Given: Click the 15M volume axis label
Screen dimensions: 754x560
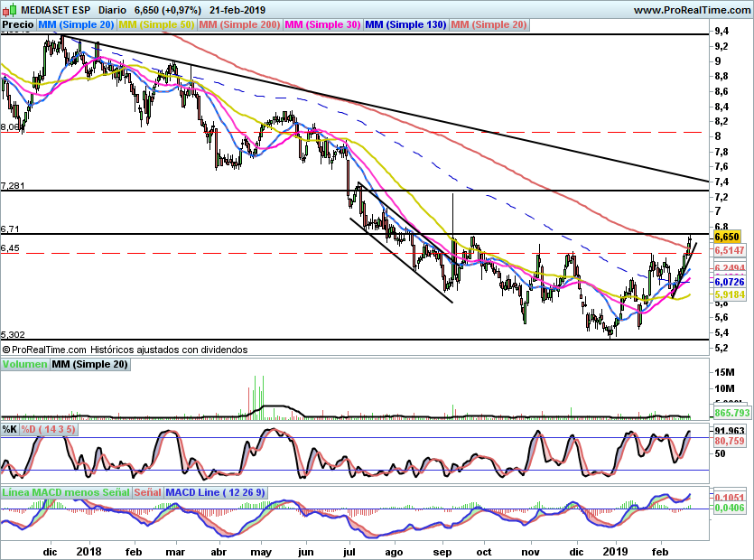Looking at the screenshot, I should 725,372.
